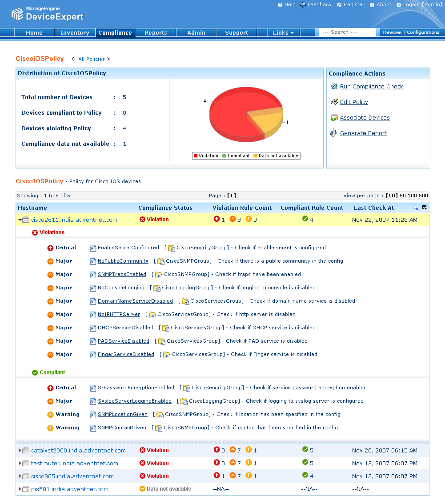Viewport: 445px width, 504px height.
Task: Click the Search input field
Action: pos(347,32)
